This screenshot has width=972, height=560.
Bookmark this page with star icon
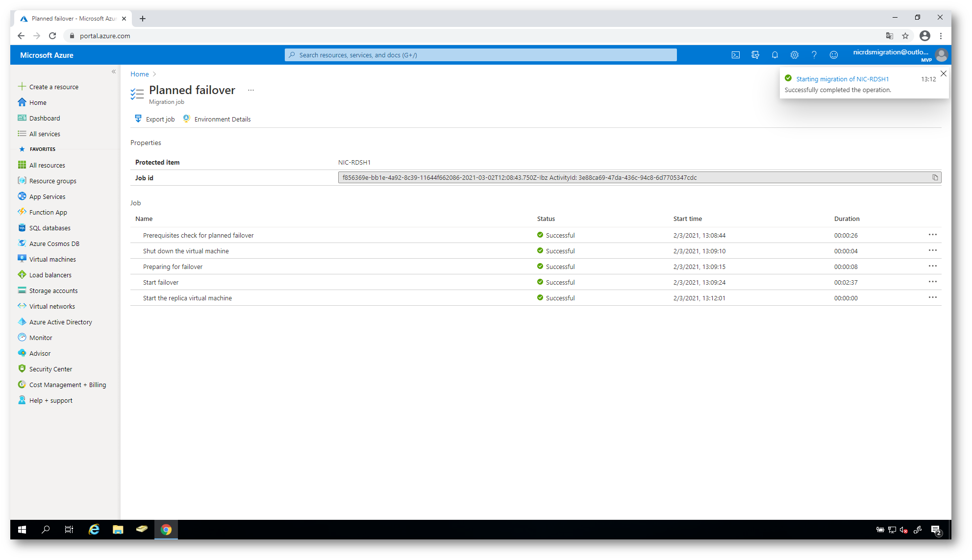click(905, 36)
